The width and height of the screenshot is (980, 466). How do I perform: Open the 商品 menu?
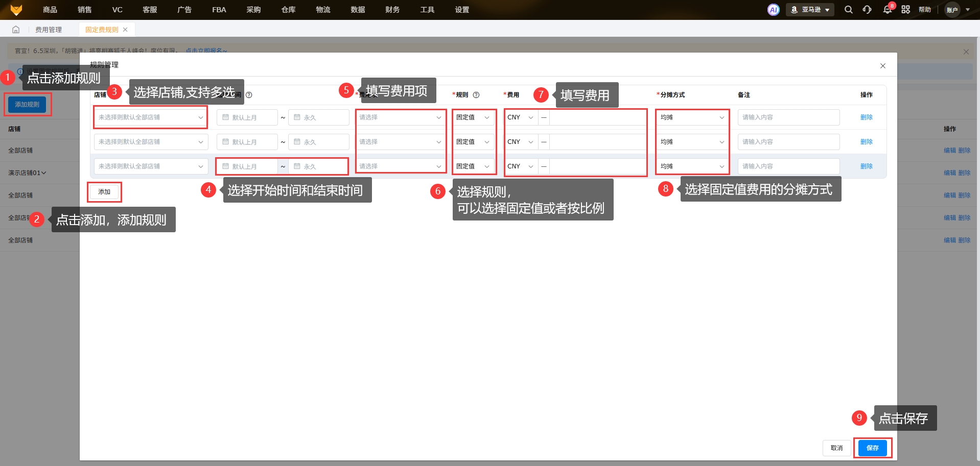[x=50, y=10]
